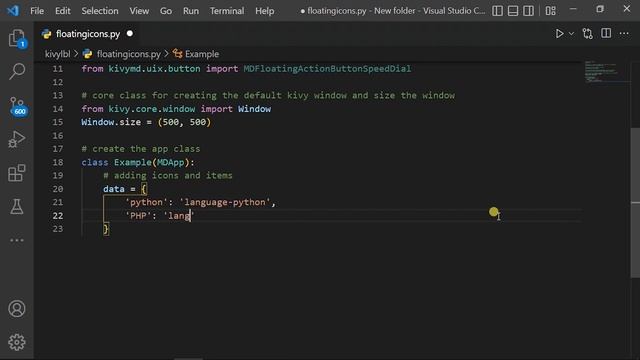The height and width of the screenshot is (360, 640).
Task: Open the Edit menu
Action: 62,11
